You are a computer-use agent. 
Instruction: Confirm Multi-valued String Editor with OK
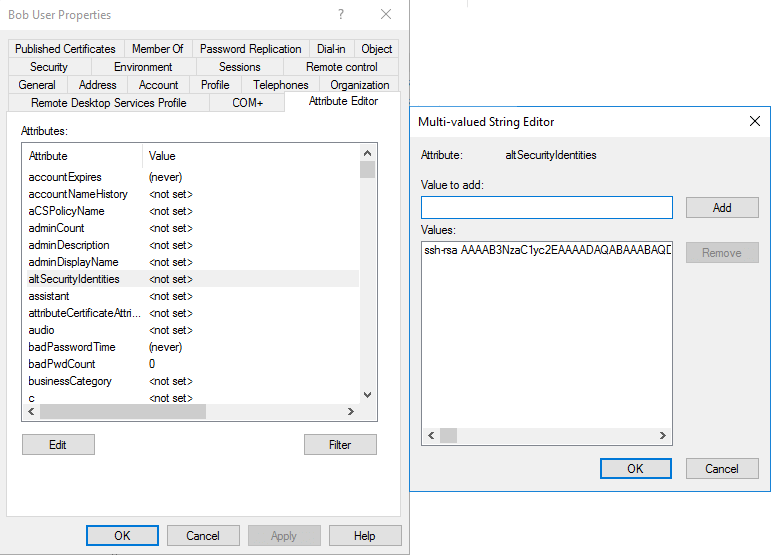tap(636, 468)
